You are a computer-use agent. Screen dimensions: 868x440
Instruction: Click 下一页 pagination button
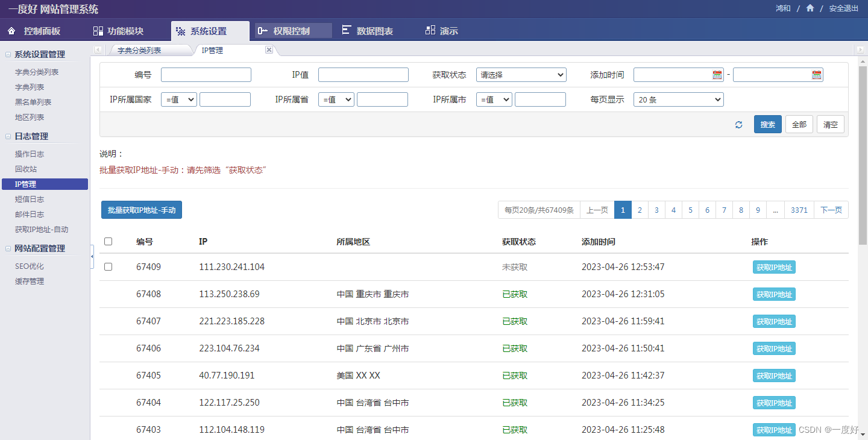(831, 210)
